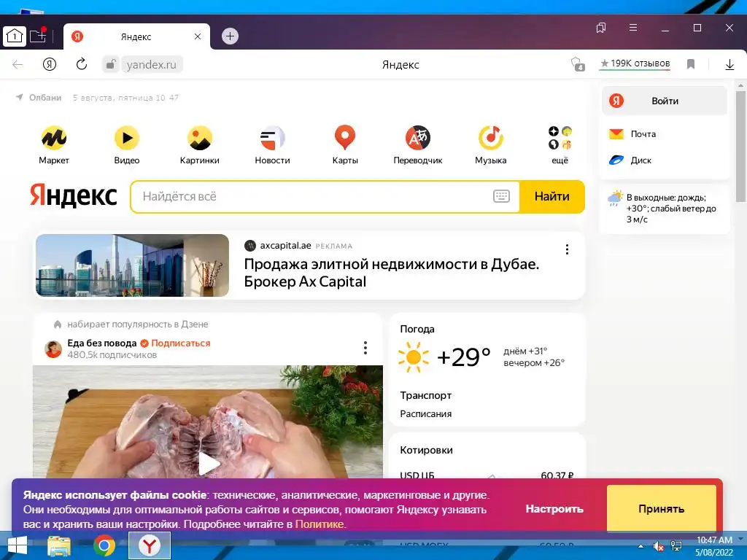Screen dimensions: 747x560
Task: Open File Explorer from taskbar
Action: tap(60, 545)
